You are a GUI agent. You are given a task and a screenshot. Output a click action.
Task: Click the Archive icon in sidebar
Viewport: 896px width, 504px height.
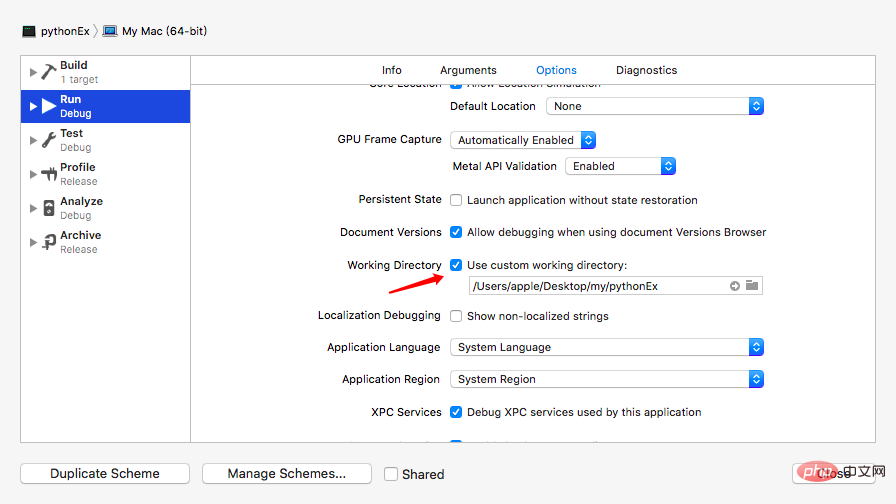[x=49, y=242]
